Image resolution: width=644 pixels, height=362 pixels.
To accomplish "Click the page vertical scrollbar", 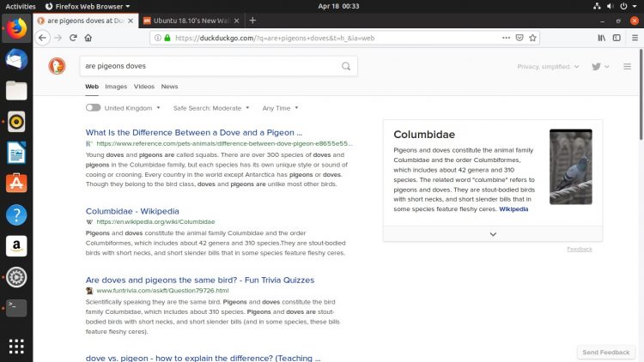I will pyautogui.click(x=641, y=94).
